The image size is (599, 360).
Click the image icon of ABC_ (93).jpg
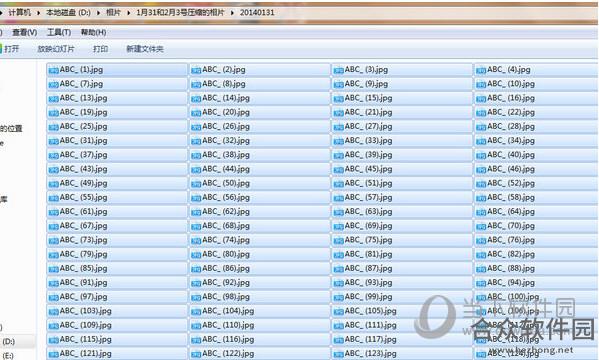(338, 283)
